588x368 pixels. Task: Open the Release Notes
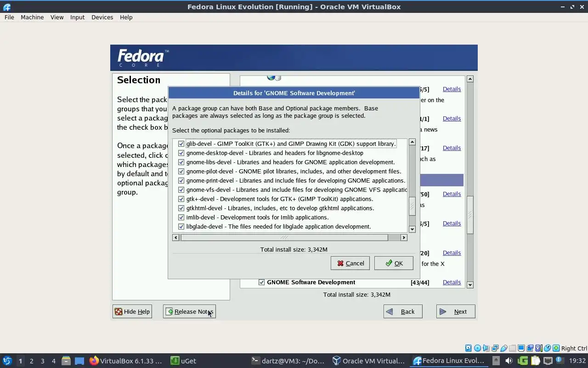[x=189, y=311]
